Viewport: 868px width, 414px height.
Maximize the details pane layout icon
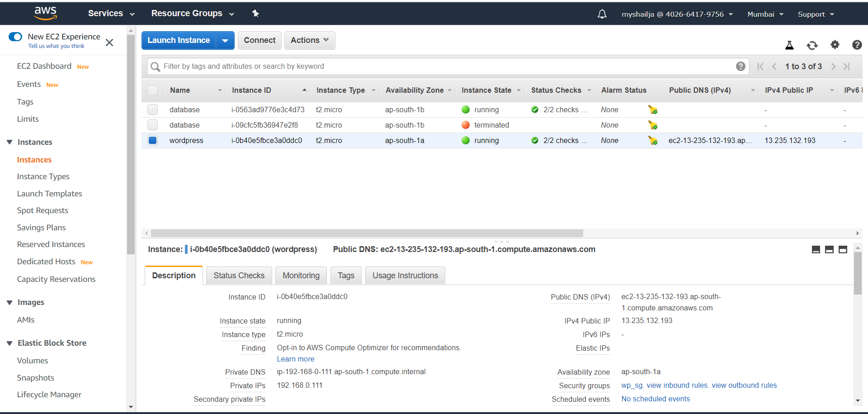click(843, 249)
